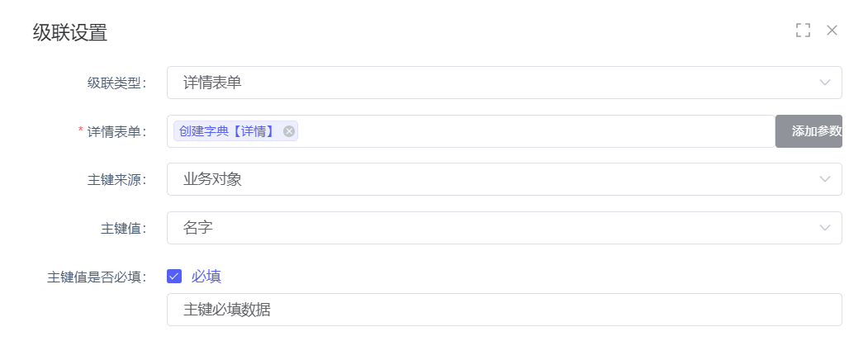
Task: Select the 创建字典【详情】 tag text
Action: [x=226, y=131]
